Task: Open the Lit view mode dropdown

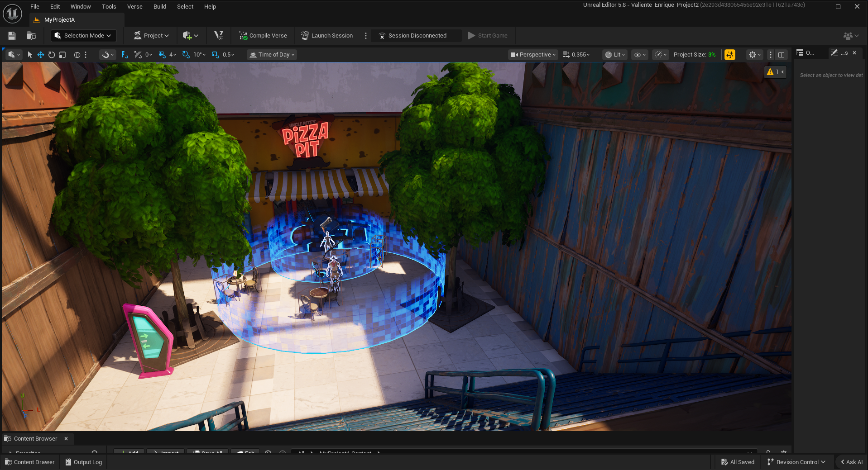Action: pos(615,55)
